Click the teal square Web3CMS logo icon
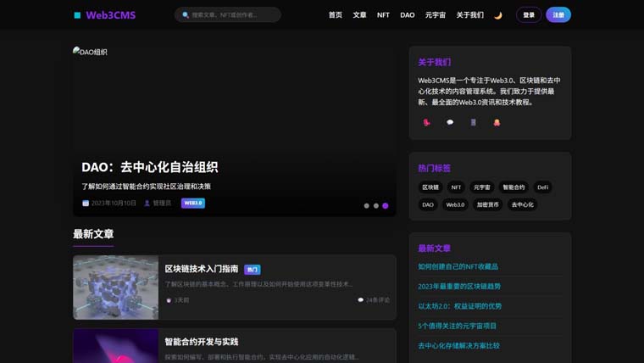 pyautogui.click(x=77, y=15)
